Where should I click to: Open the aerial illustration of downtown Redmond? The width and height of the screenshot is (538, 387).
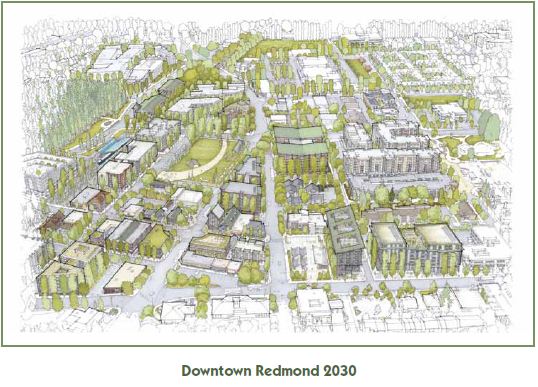coord(268,174)
